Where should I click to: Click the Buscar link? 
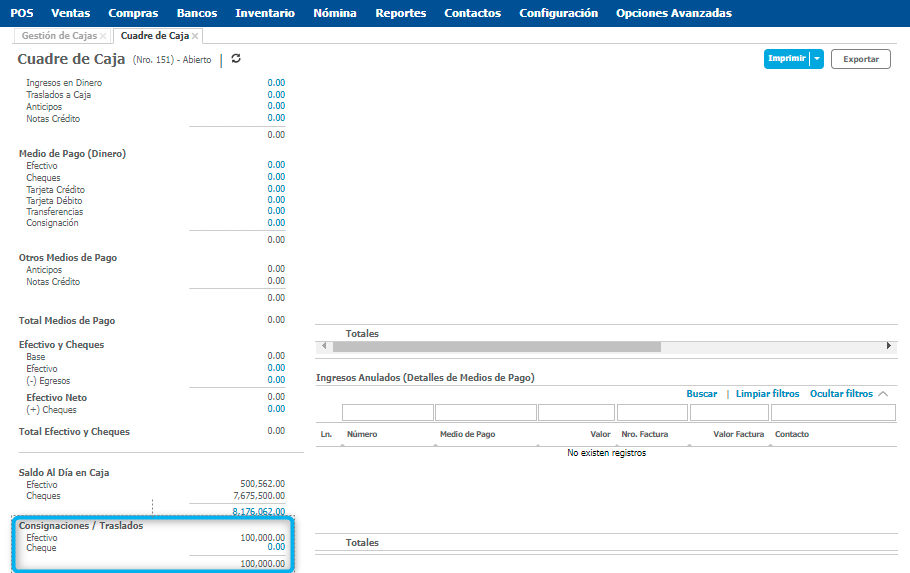point(701,394)
